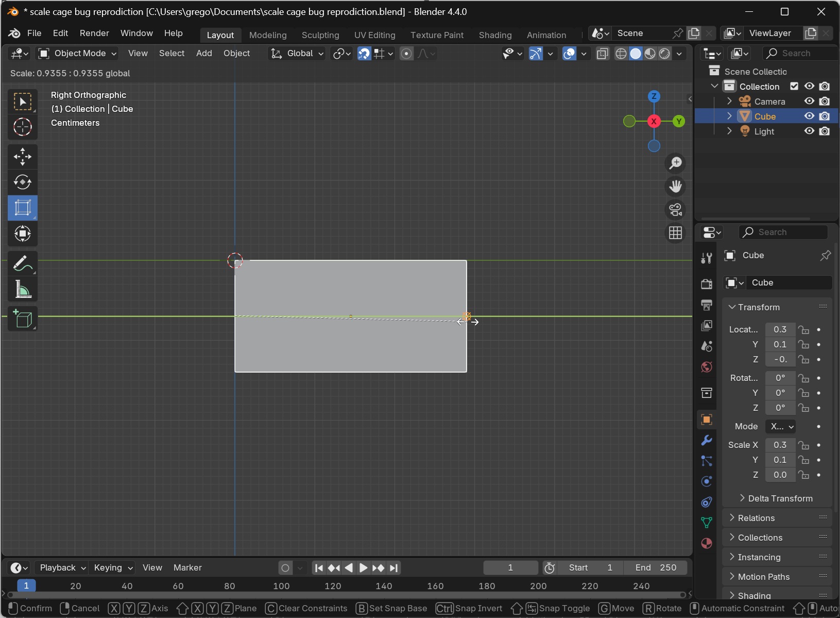Activate the 3D Cursor tool
The width and height of the screenshot is (840, 618).
click(23, 127)
